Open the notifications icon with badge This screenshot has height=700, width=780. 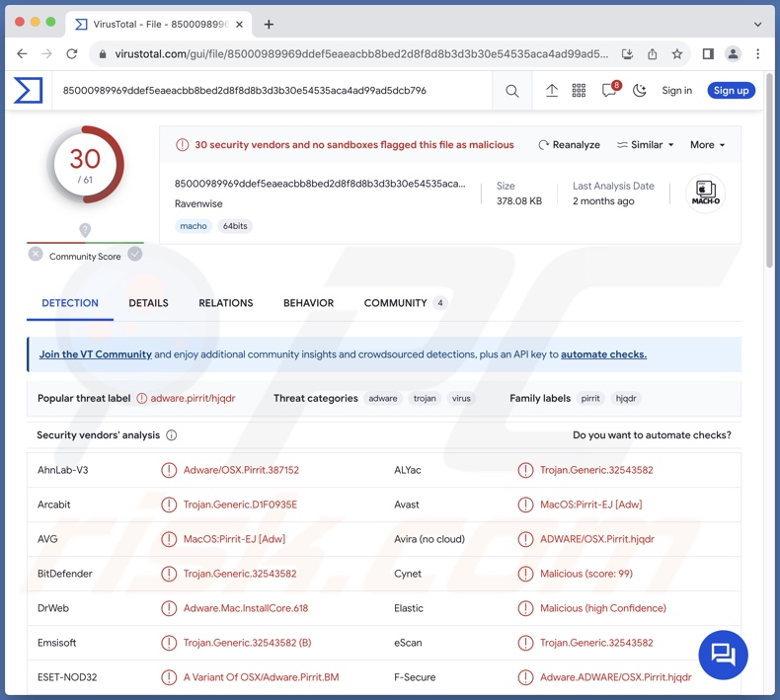609,91
